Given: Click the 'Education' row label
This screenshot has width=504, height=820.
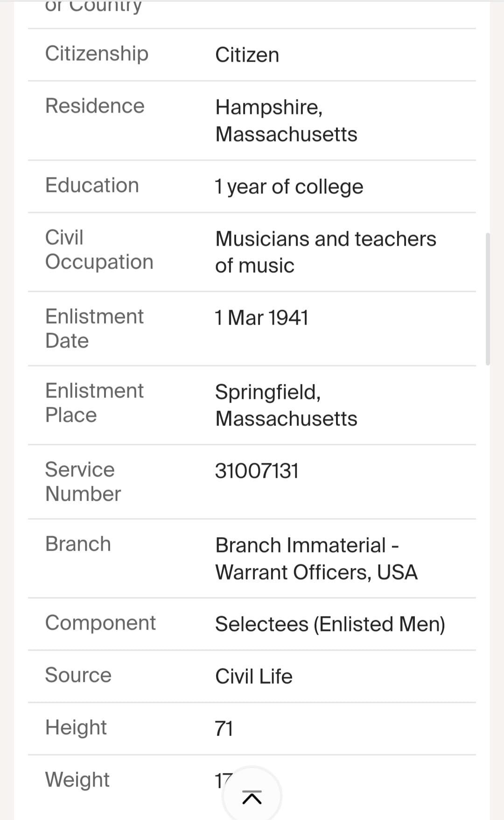Looking at the screenshot, I should point(92,185).
